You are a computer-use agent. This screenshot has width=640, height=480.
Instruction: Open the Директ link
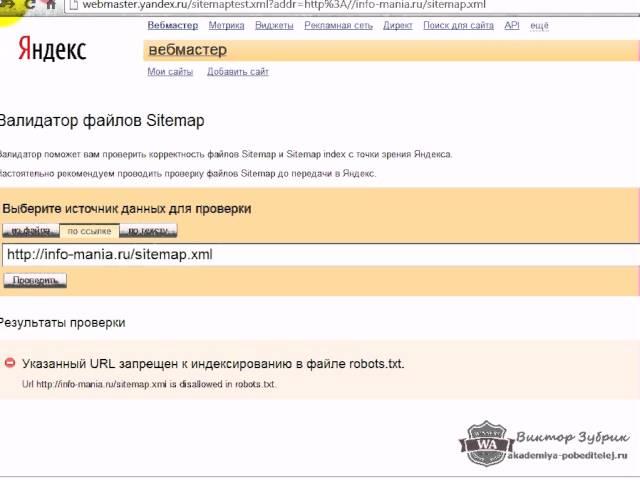(398, 25)
